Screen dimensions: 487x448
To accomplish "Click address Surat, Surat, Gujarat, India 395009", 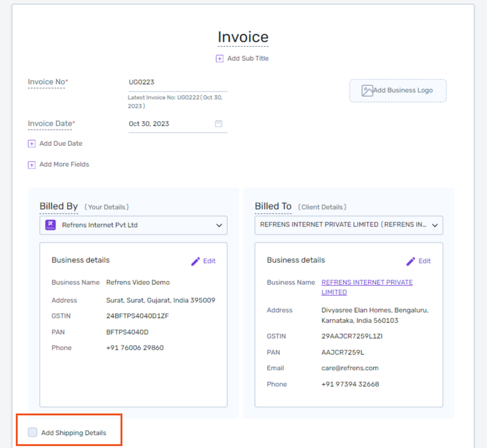I will (161, 300).
